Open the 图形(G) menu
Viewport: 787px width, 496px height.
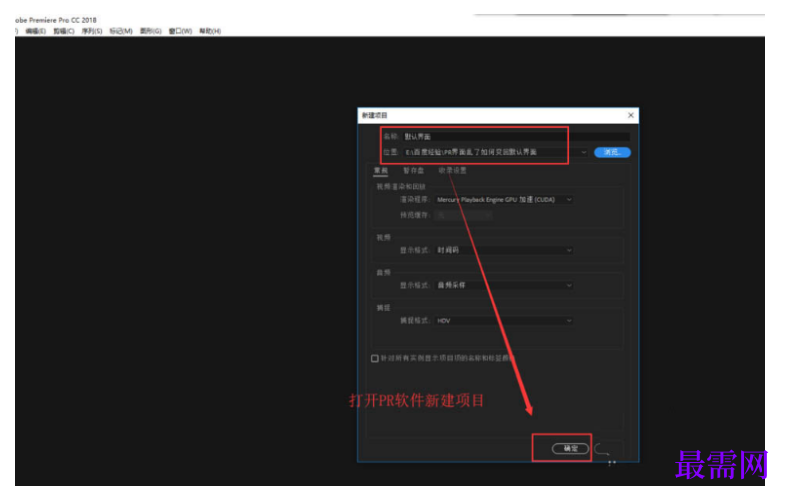pyautogui.click(x=151, y=31)
